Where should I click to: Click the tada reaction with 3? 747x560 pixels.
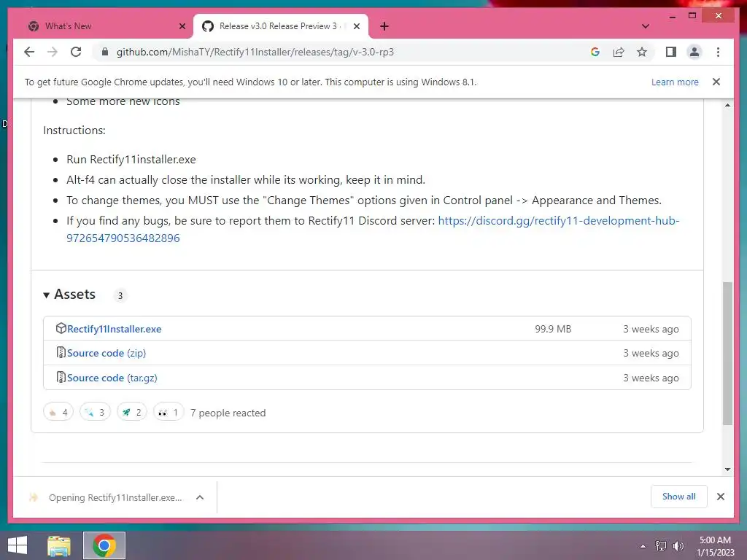pyautogui.click(x=96, y=412)
